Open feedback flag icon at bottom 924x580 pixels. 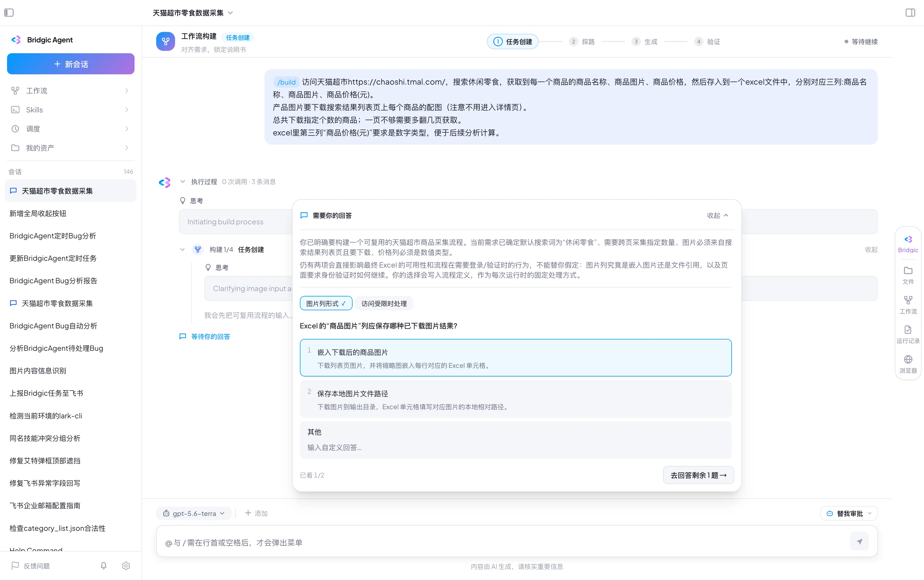coord(15,565)
